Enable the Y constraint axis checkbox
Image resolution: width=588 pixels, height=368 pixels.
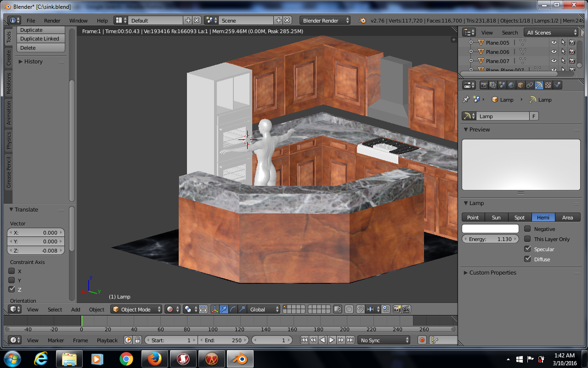pyautogui.click(x=11, y=280)
